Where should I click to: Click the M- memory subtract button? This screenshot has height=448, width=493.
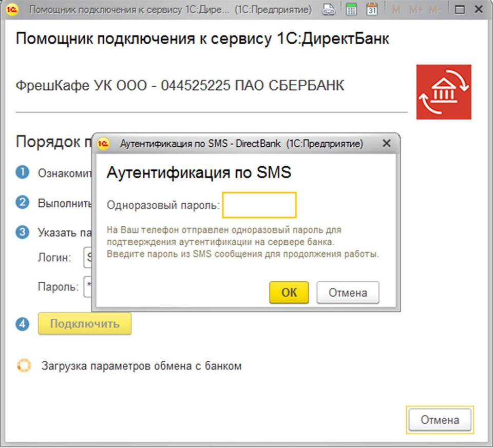point(436,10)
